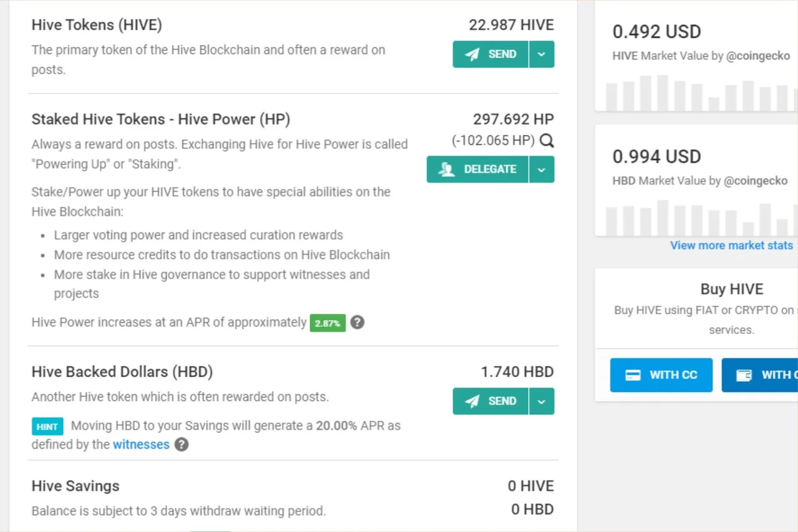Click credit card icon on WITH CC
This screenshot has width=798, height=532.
pyautogui.click(x=633, y=375)
